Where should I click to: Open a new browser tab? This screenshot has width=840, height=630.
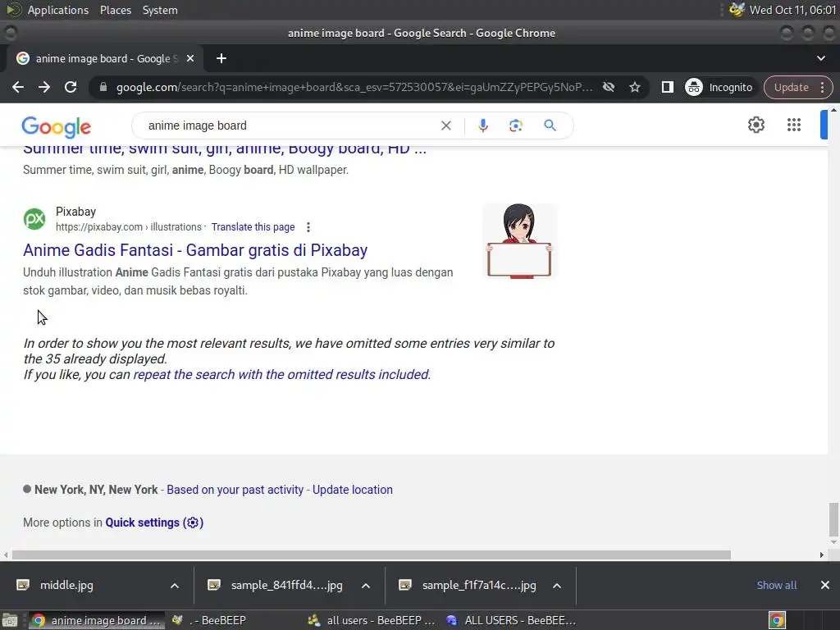pos(221,58)
